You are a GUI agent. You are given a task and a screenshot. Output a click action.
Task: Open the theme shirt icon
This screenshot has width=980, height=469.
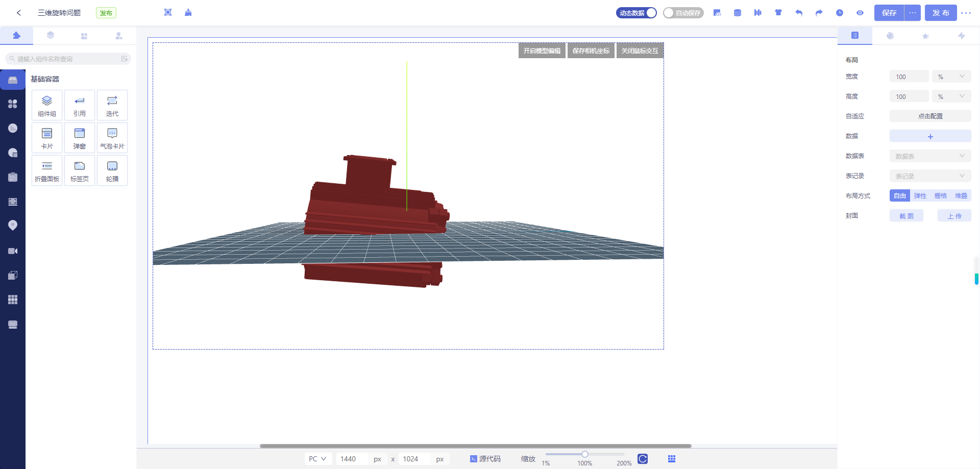coord(778,13)
